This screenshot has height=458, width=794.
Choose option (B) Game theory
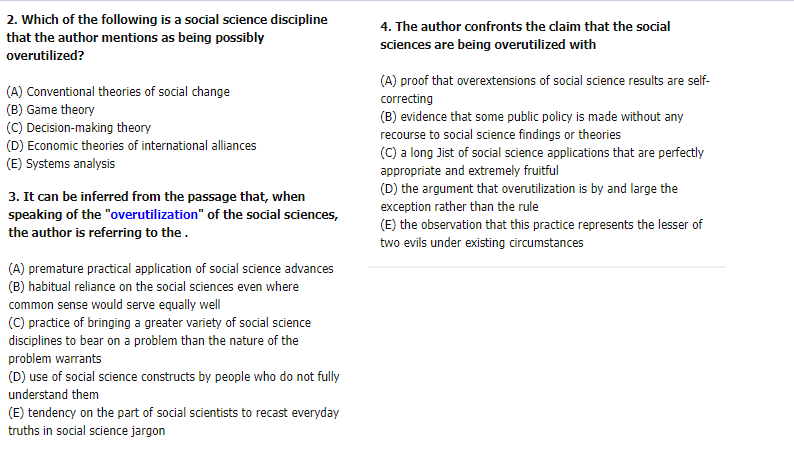(50, 110)
